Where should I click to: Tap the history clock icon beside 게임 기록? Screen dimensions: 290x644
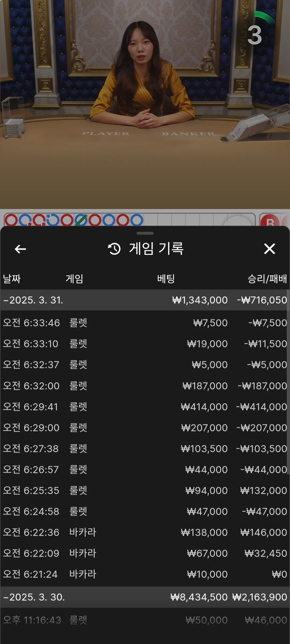[x=114, y=249]
